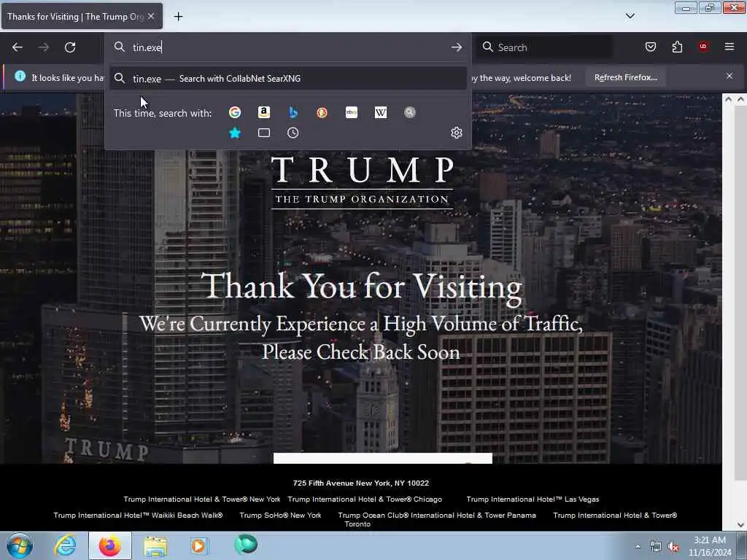This screenshot has height=560, width=747.
Task: Click Trump International Hotel & Tower New York
Action: (x=202, y=499)
